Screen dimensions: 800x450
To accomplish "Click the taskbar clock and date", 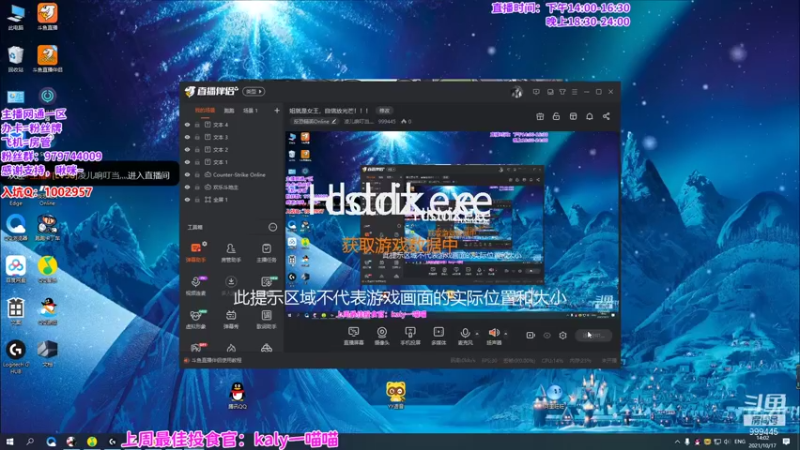I will (763, 442).
